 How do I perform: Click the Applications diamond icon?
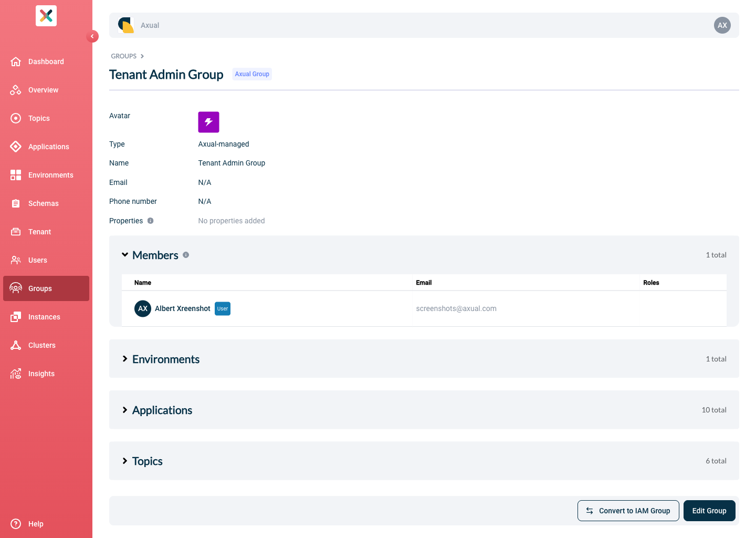point(16,147)
